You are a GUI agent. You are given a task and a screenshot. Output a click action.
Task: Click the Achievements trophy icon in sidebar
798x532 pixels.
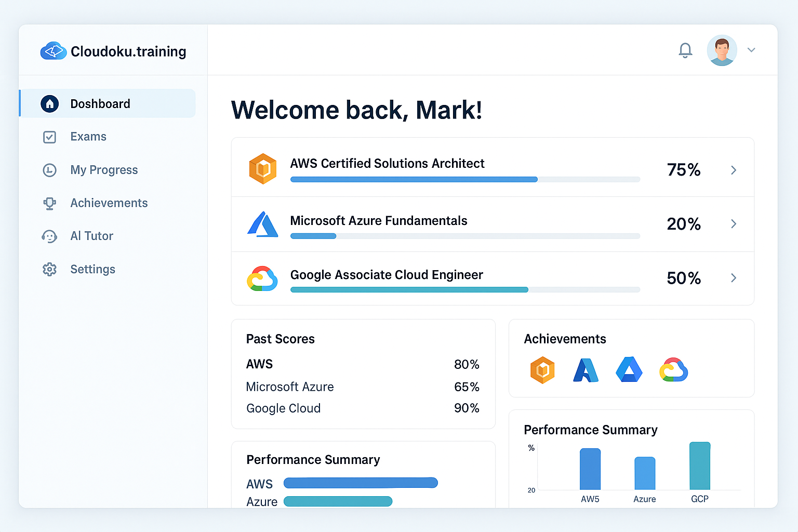pos(49,203)
